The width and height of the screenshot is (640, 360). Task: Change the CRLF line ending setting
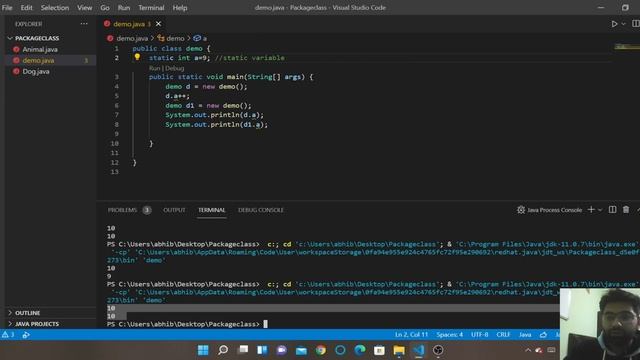503,335
